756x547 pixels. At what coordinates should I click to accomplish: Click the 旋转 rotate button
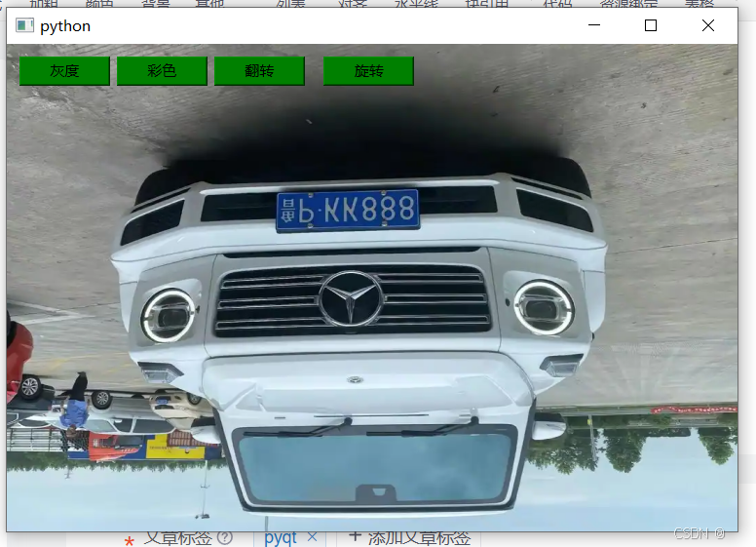368,71
